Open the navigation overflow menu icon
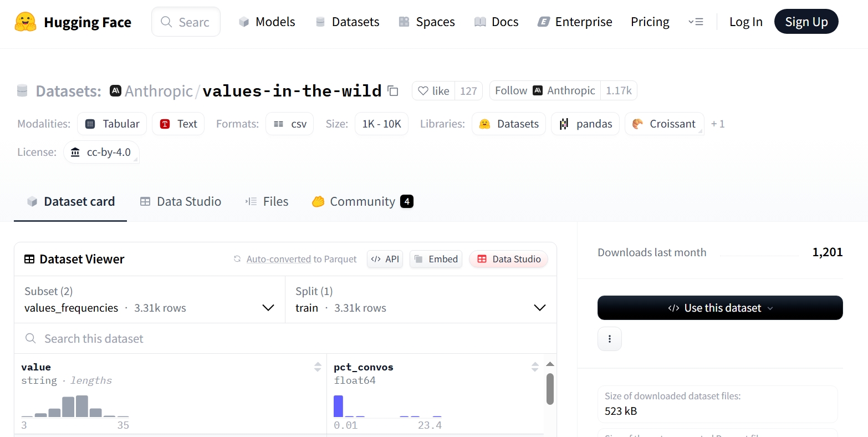The image size is (868, 437). click(696, 22)
